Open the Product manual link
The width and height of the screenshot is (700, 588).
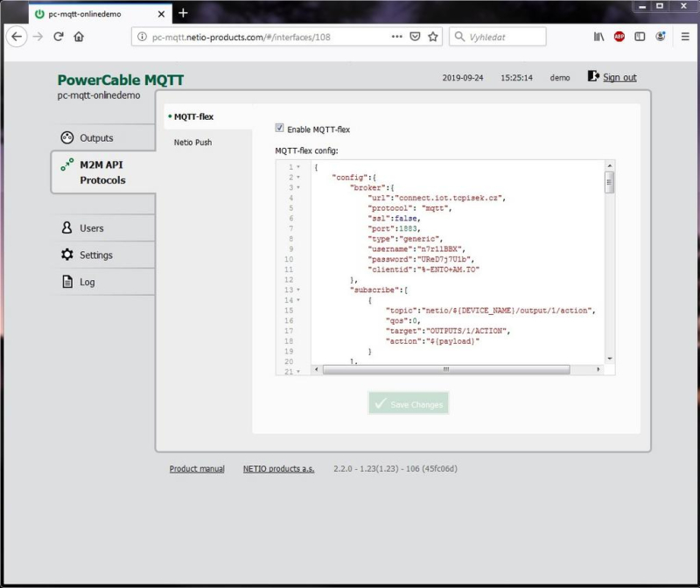tap(197, 469)
